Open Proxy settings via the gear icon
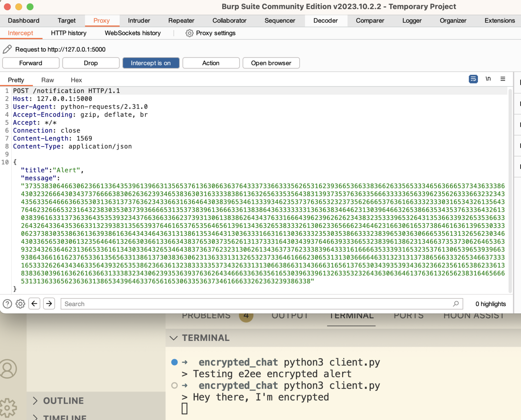521x420 pixels. [x=189, y=33]
